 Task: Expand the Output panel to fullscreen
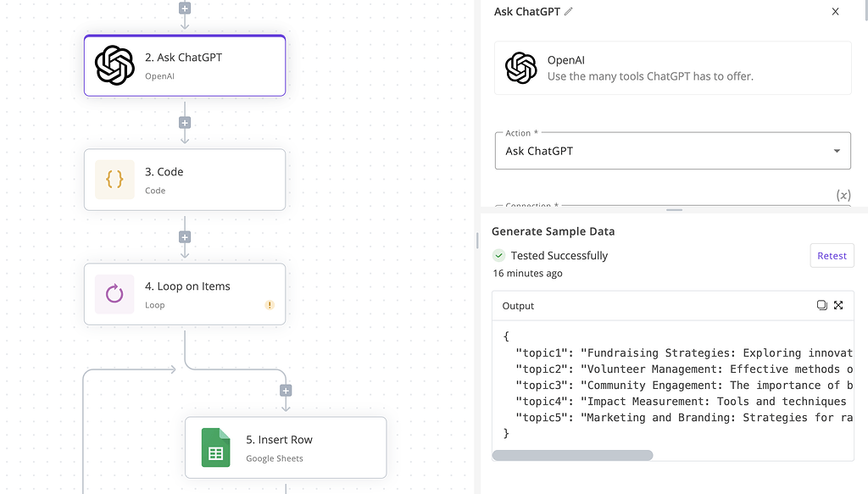click(838, 305)
